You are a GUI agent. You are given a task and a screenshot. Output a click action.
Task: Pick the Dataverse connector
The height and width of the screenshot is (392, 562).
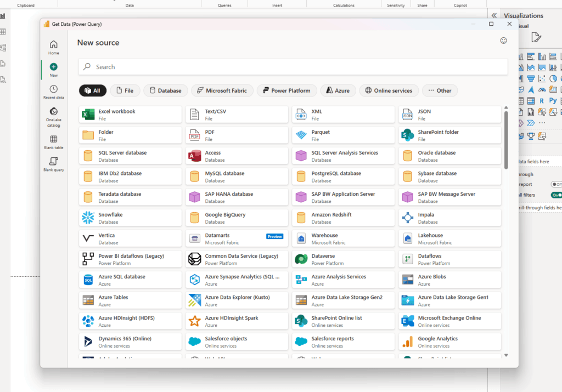343,259
